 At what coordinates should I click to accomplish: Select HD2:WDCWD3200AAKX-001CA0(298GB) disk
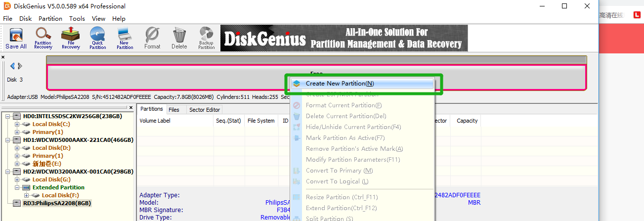pos(78,172)
